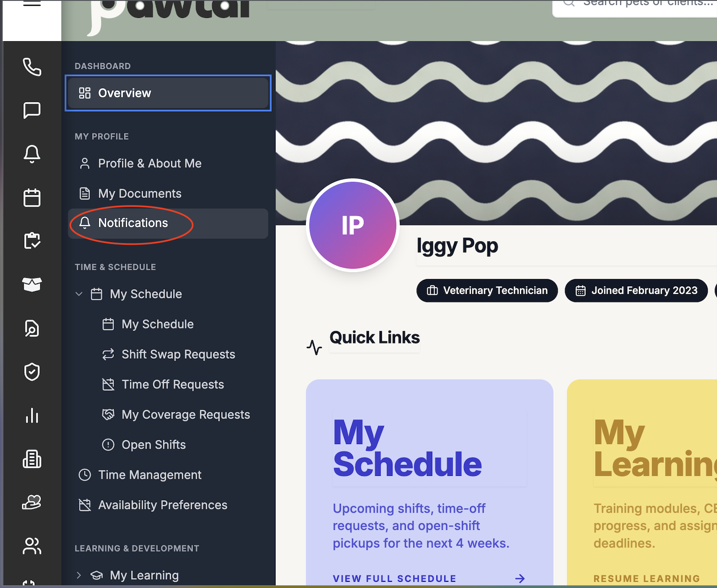The width and height of the screenshot is (717, 588).
Task: Click the My Schedule card heading
Action: pos(407,448)
